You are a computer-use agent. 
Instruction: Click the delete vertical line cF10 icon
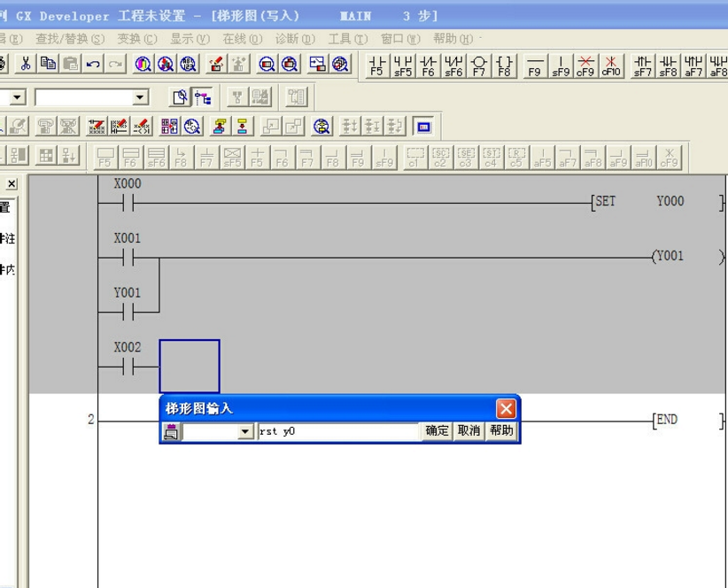point(611,65)
